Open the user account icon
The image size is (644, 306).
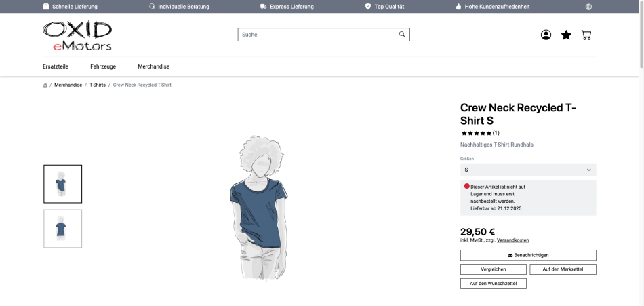pyautogui.click(x=546, y=35)
